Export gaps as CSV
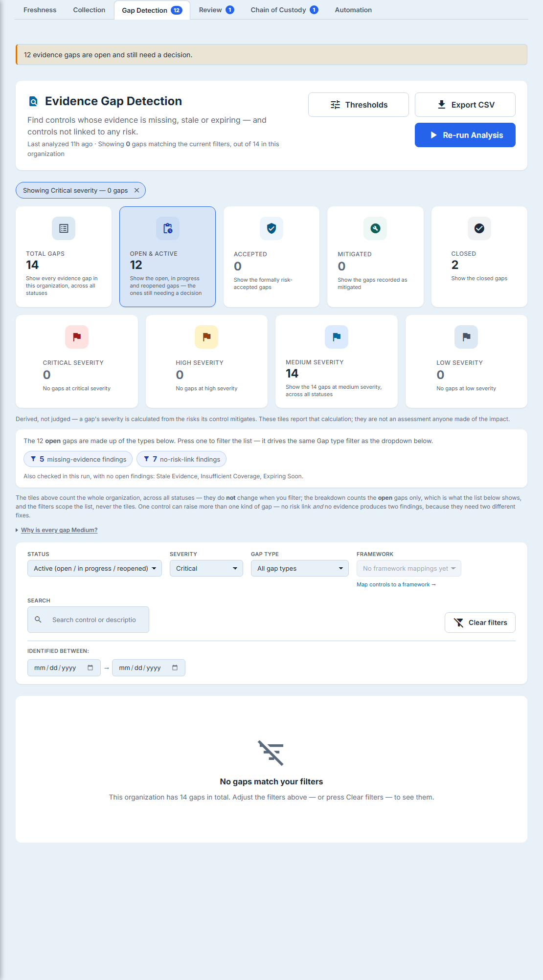The height and width of the screenshot is (980, 543). (x=465, y=105)
